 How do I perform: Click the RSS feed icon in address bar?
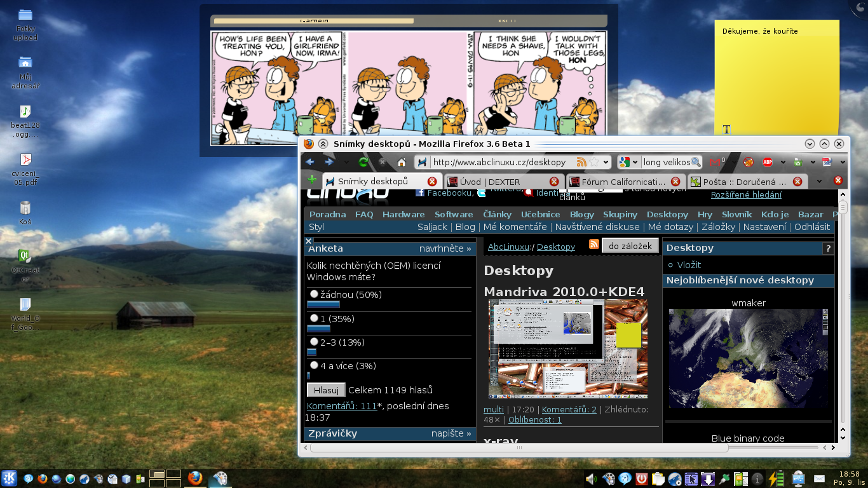(x=581, y=162)
